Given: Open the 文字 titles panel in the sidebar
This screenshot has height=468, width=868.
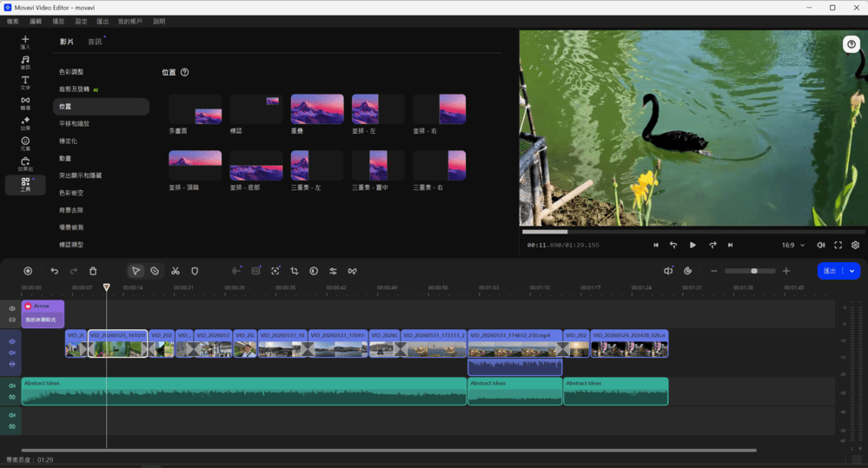Looking at the screenshot, I should pos(25,82).
